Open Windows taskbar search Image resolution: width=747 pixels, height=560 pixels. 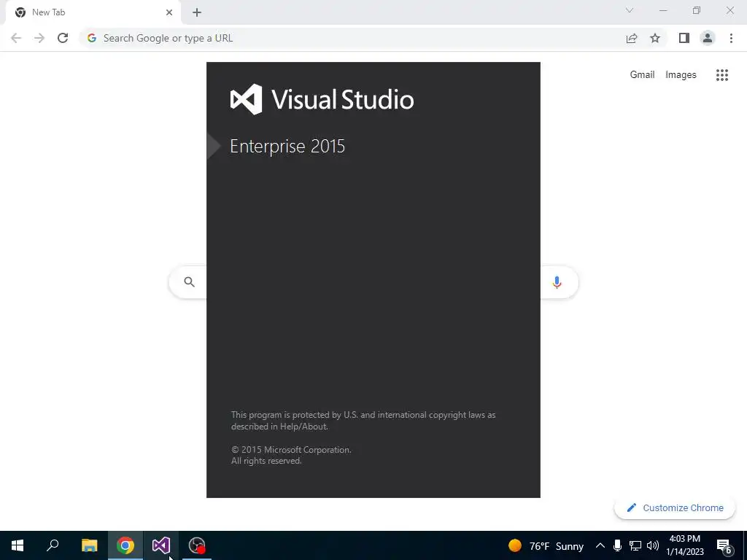click(x=53, y=545)
